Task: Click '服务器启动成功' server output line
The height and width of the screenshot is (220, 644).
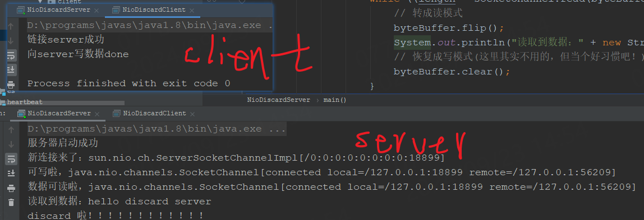Action: 63,143
